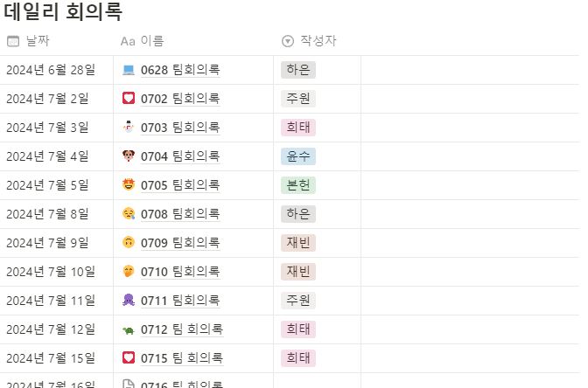Open the 0709 팀회의록 page
This screenshot has width=588, height=388.
coord(180,243)
